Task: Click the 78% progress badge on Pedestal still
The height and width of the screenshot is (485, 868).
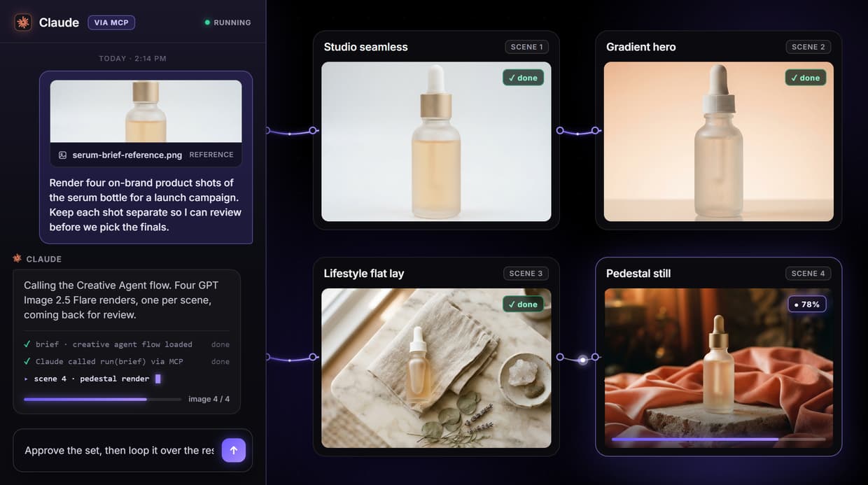Action: [807, 304]
